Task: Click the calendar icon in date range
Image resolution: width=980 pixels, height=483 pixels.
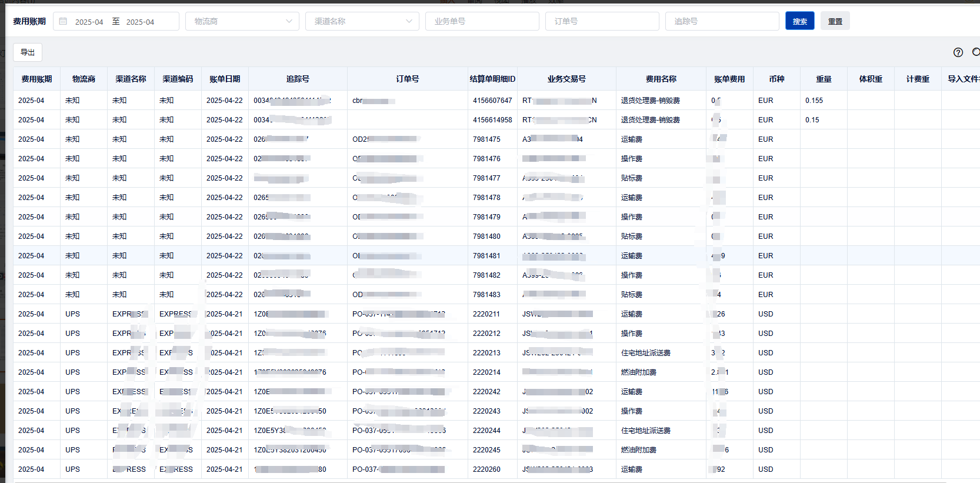Action: pos(64,21)
